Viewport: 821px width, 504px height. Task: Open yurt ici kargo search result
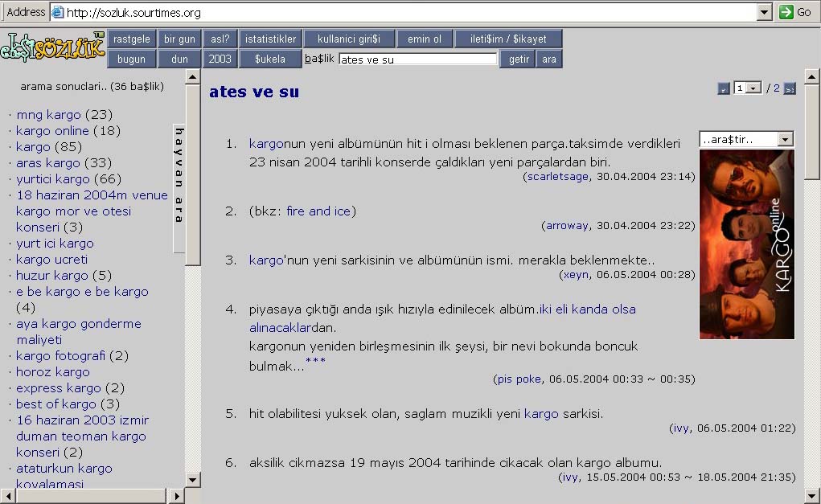pyautogui.click(x=55, y=244)
